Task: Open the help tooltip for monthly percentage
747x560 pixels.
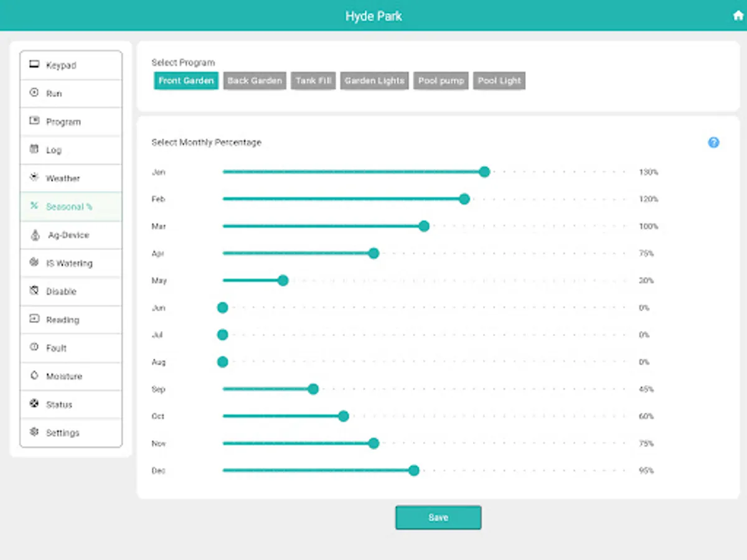Action: coord(713,142)
